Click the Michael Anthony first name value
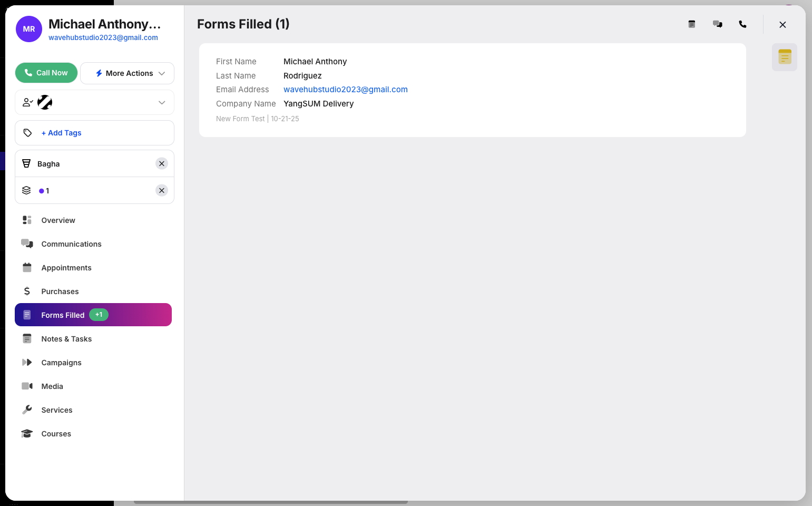 [x=315, y=62]
